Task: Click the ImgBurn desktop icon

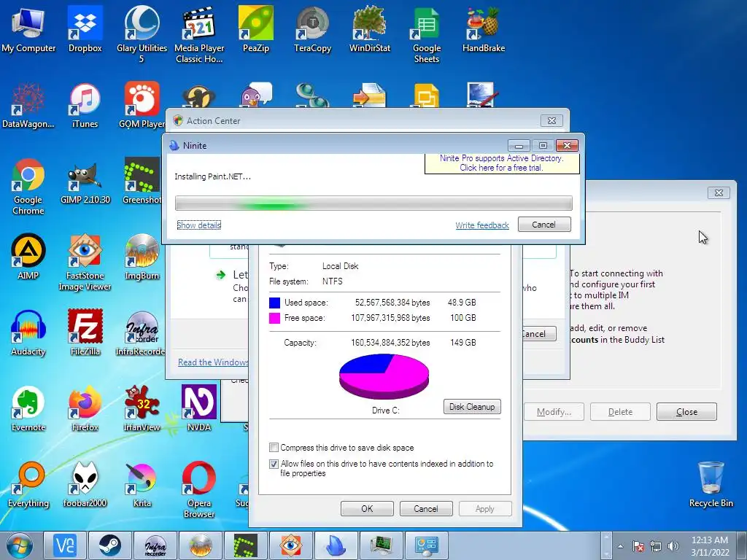Action: click(x=142, y=257)
